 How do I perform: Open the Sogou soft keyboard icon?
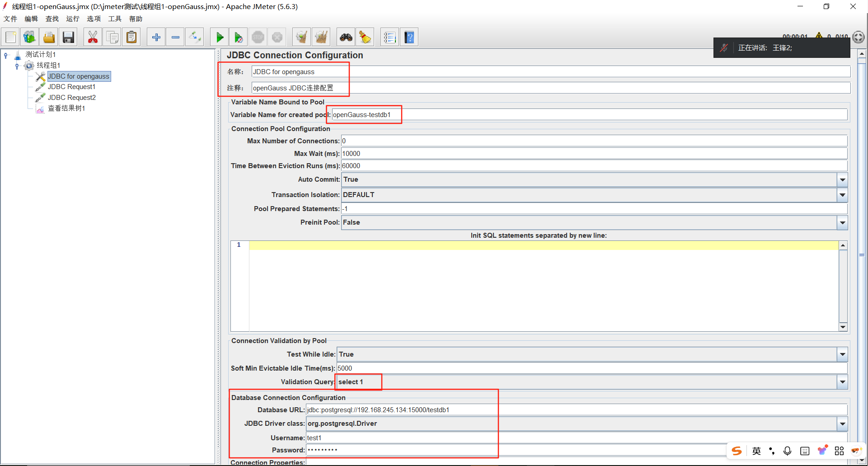[805, 451]
